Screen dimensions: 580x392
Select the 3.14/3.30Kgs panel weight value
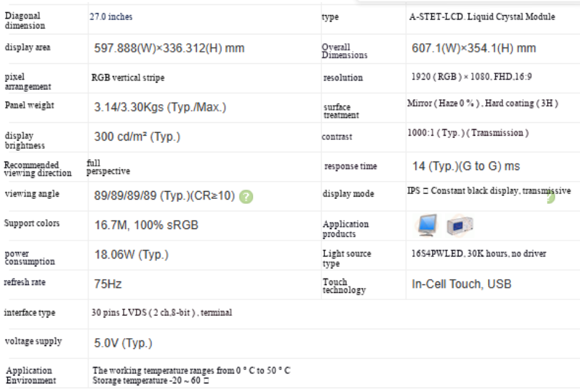pyautogui.click(x=160, y=107)
